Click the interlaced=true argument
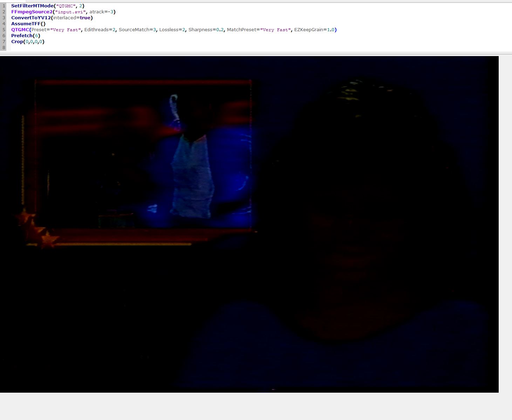This screenshot has height=420, width=512. (72, 18)
